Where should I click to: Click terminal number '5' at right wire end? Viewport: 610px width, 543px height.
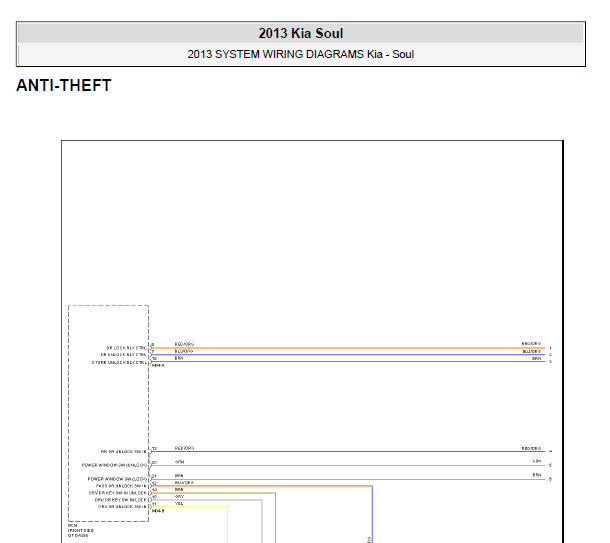coord(550,465)
